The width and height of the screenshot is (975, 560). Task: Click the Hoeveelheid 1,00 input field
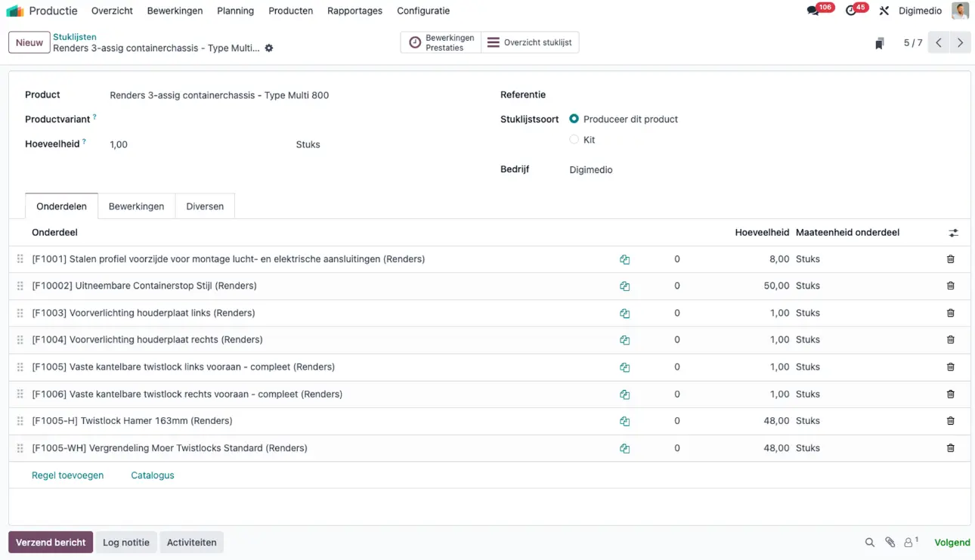pos(197,144)
